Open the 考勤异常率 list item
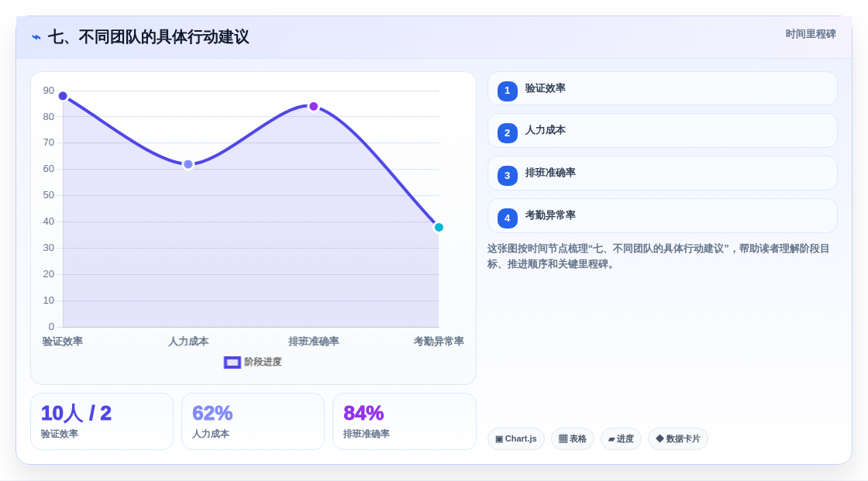Screen dimensions: 868x481 (662, 216)
